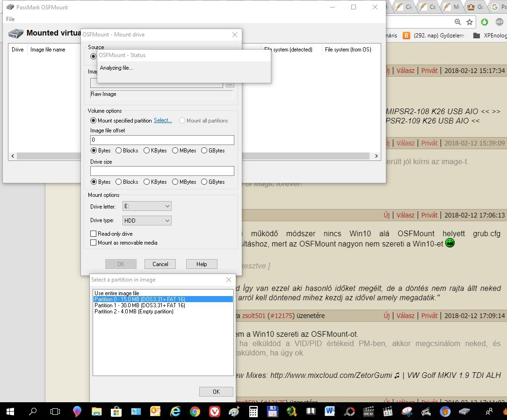Select 'Partition 1 - 30.0 MB' entry
This screenshot has height=420, width=507.
click(x=163, y=305)
